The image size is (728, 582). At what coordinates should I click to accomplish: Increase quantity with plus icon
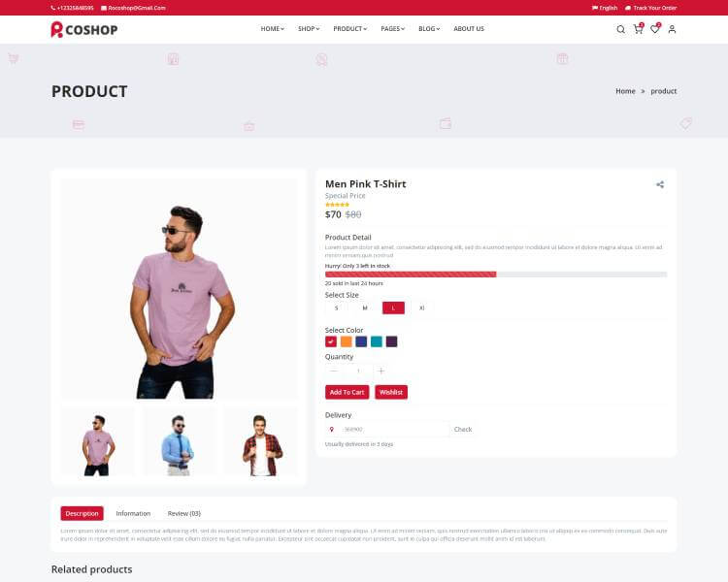pos(381,371)
